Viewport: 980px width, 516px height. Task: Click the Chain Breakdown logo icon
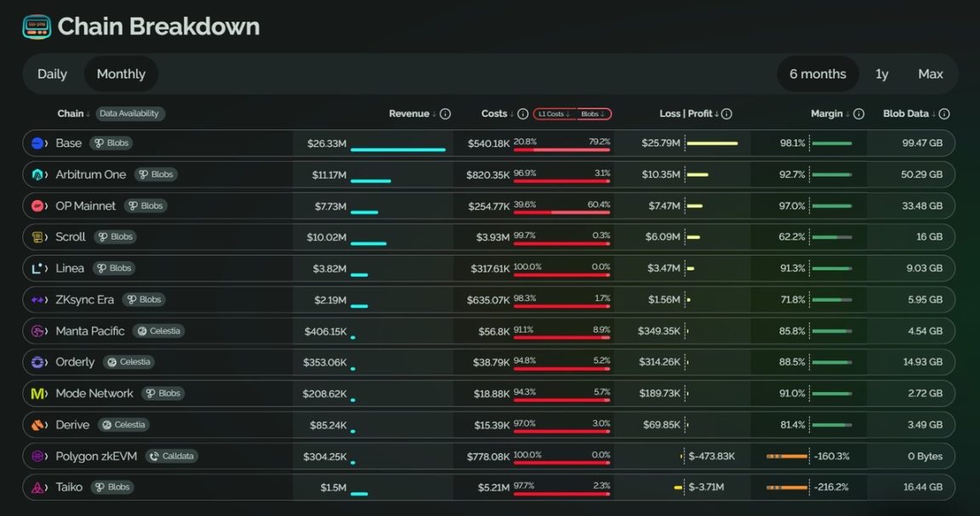click(37, 27)
